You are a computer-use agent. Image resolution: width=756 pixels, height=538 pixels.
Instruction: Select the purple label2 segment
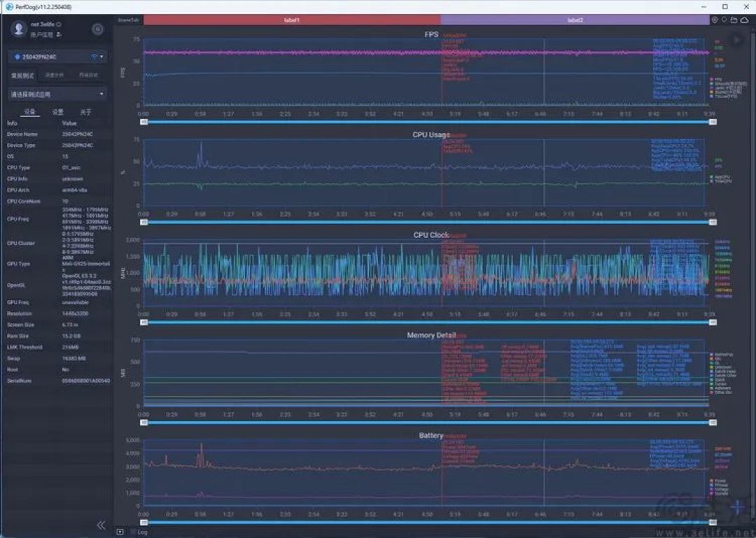point(575,20)
